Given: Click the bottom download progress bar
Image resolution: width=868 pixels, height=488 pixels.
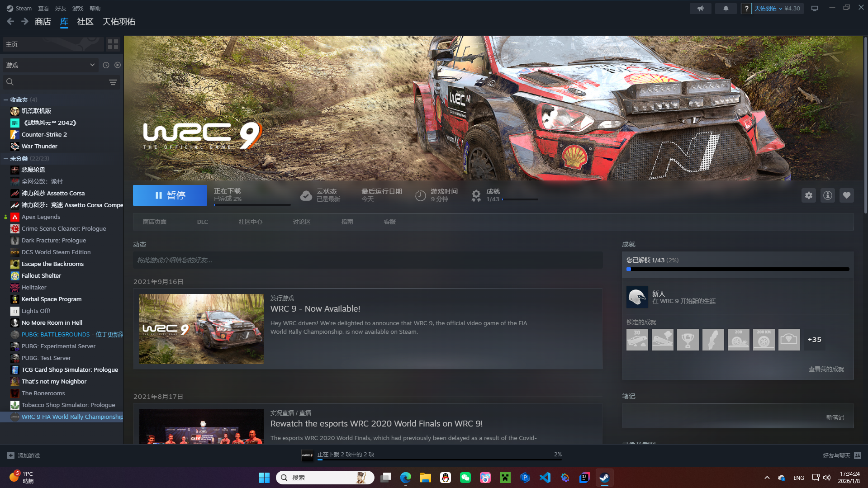Looking at the screenshot, I should point(439,460).
